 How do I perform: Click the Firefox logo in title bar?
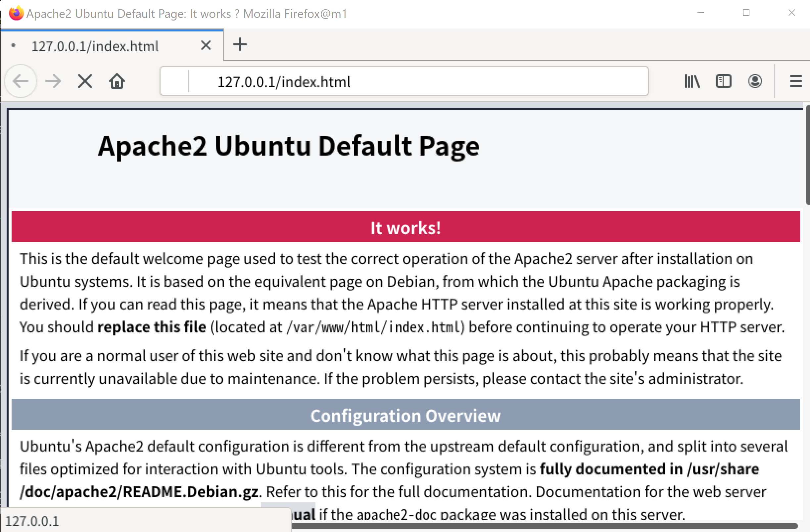coord(16,13)
